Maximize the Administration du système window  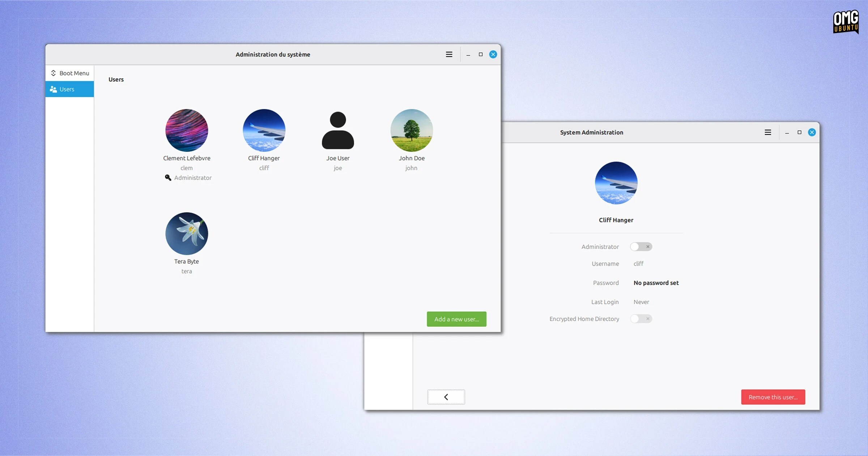[481, 54]
